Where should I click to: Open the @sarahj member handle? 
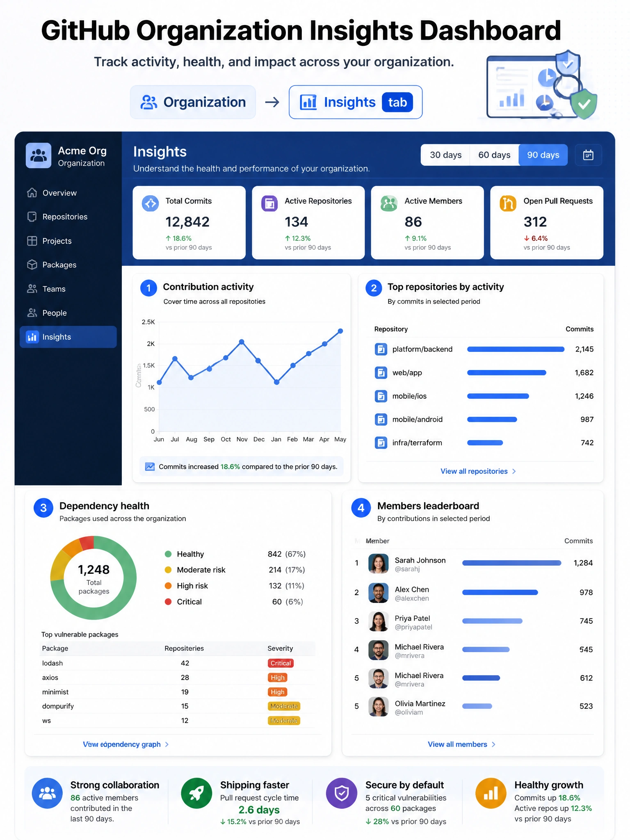pos(407,569)
